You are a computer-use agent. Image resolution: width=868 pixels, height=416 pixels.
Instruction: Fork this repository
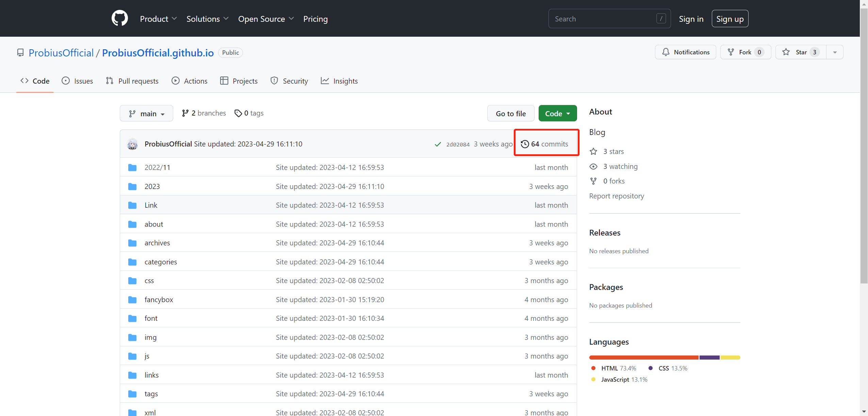tap(745, 52)
